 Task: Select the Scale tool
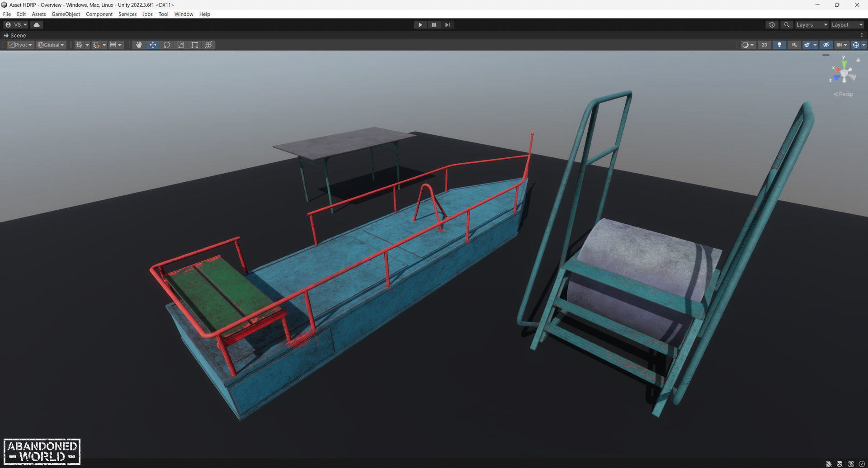[181, 45]
